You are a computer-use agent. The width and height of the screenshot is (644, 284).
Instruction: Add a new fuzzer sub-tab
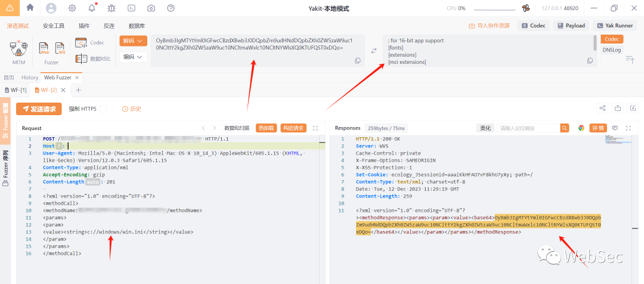click(79, 90)
